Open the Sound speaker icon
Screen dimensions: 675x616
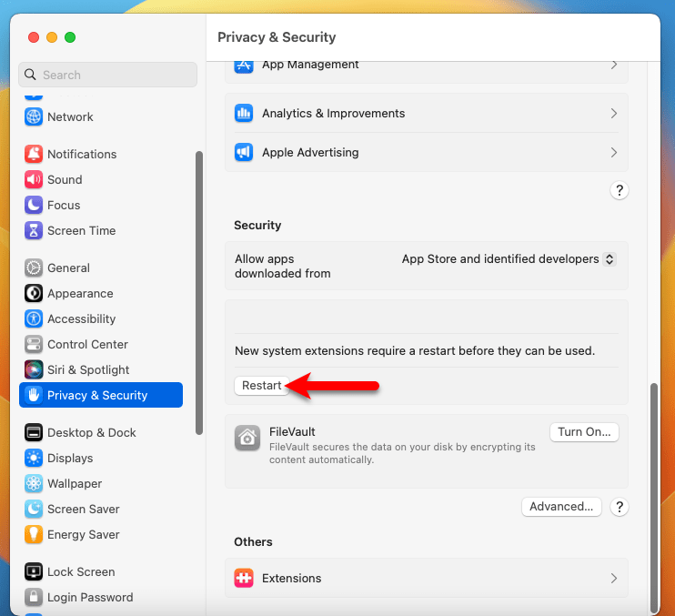(x=34, y=179)
